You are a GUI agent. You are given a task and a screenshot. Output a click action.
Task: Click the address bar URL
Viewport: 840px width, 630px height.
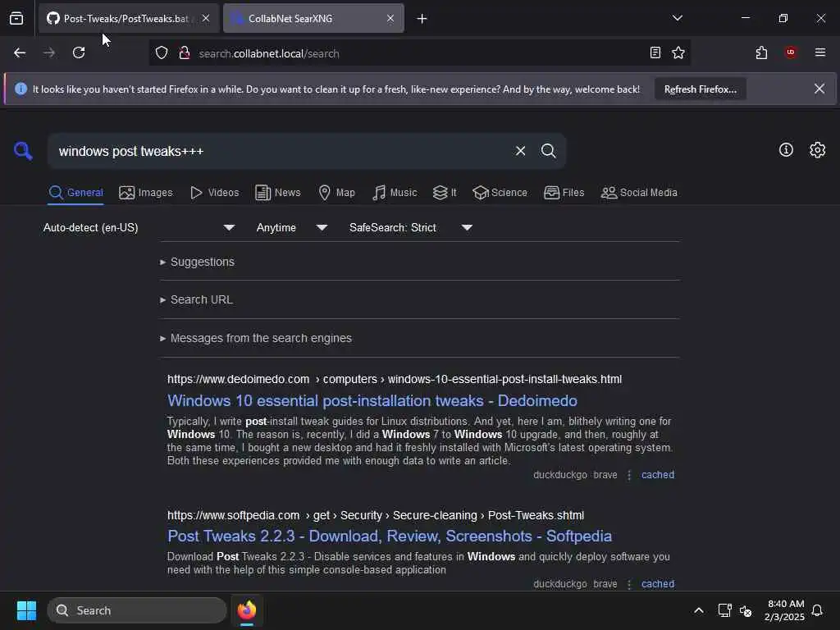point(269,53)
